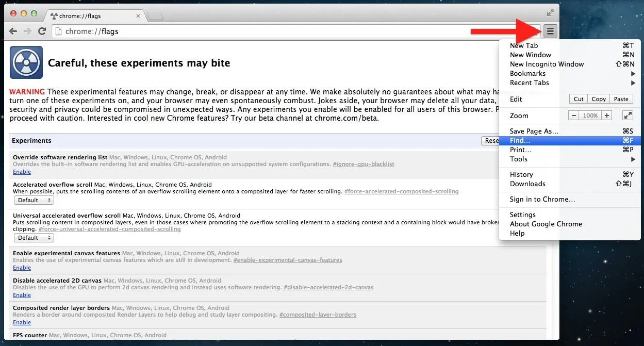The width and height of the screenshot is (644, 346).
Task: Click the Copy button in Edit row
Action: coord(599,99)
